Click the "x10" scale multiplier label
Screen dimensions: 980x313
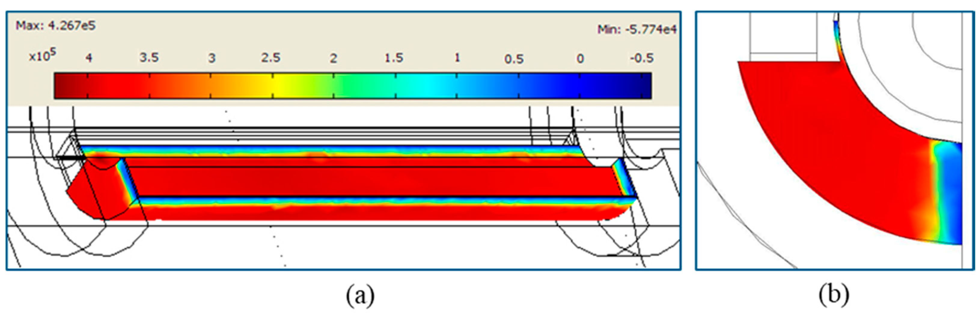pos(42,56)
